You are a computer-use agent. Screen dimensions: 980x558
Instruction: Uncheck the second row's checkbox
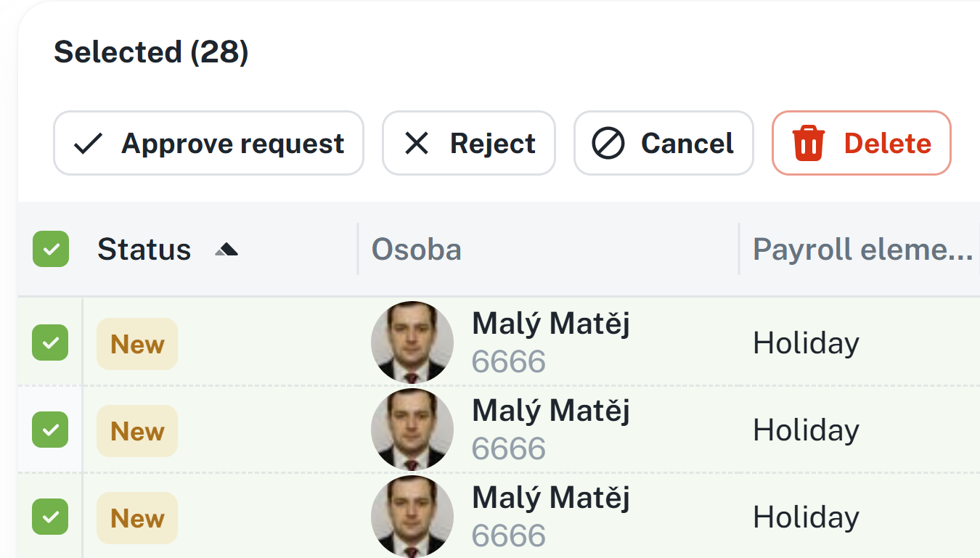coord(50,430)
